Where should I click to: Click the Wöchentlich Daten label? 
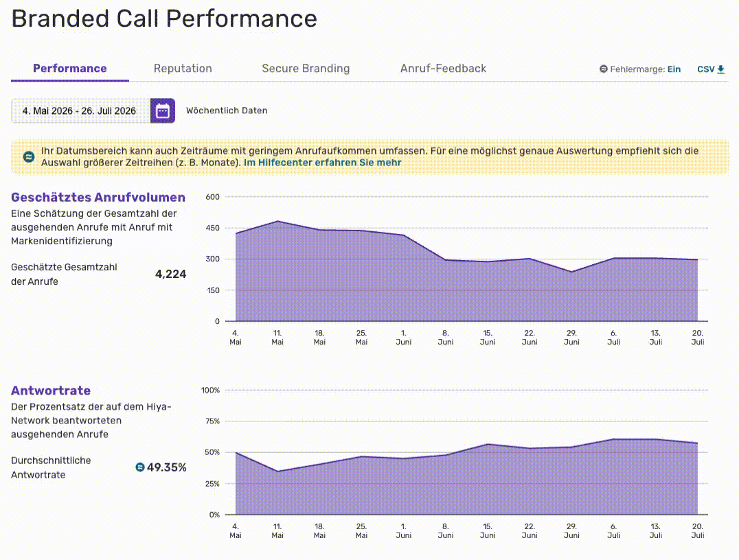click(x=227, y=110)
